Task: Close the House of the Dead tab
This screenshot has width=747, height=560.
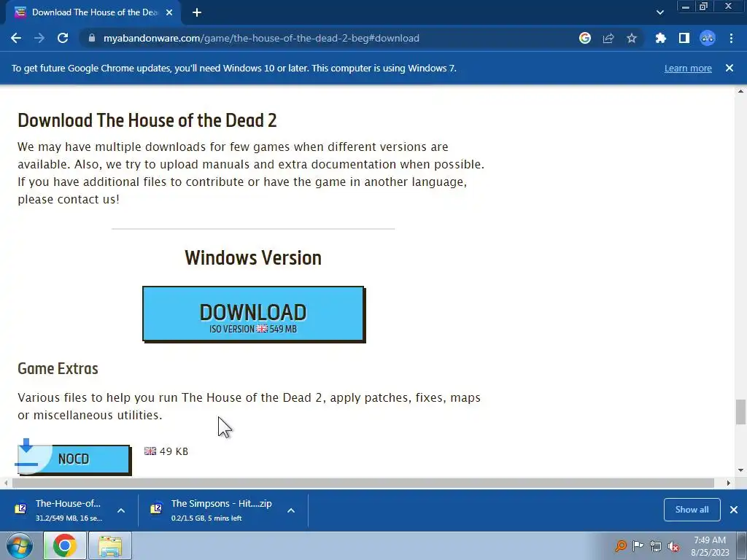Action: [169, 12]
